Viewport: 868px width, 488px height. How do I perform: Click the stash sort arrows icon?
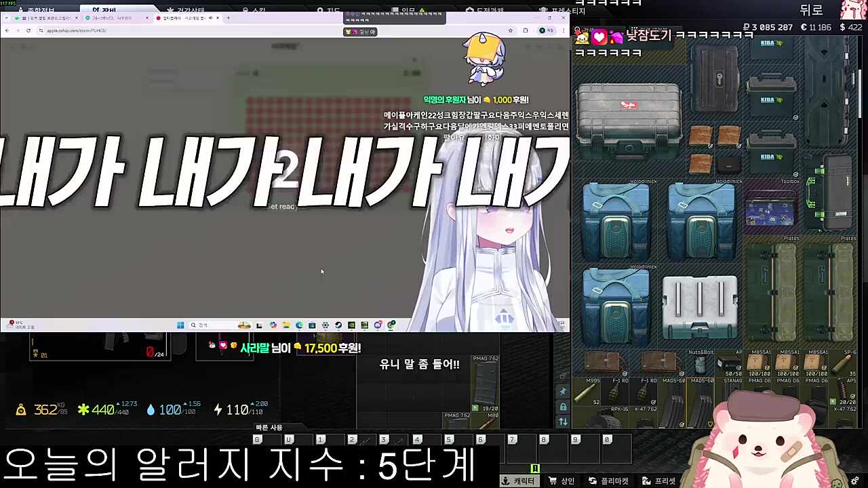[x=563, y=422]
